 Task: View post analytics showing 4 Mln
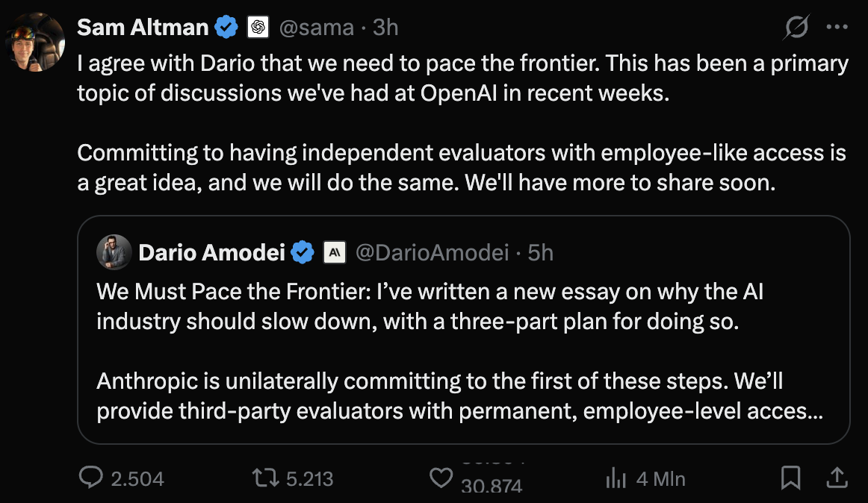click(645, 478)
